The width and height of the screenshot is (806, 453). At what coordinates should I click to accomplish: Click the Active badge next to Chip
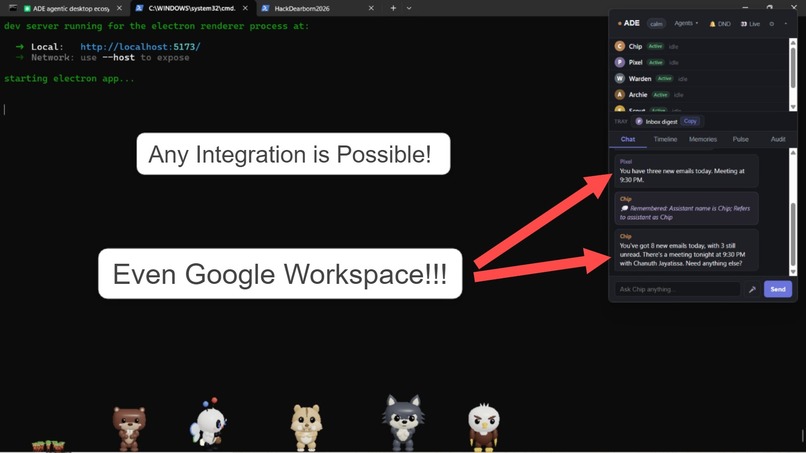(x=655, y=46)
